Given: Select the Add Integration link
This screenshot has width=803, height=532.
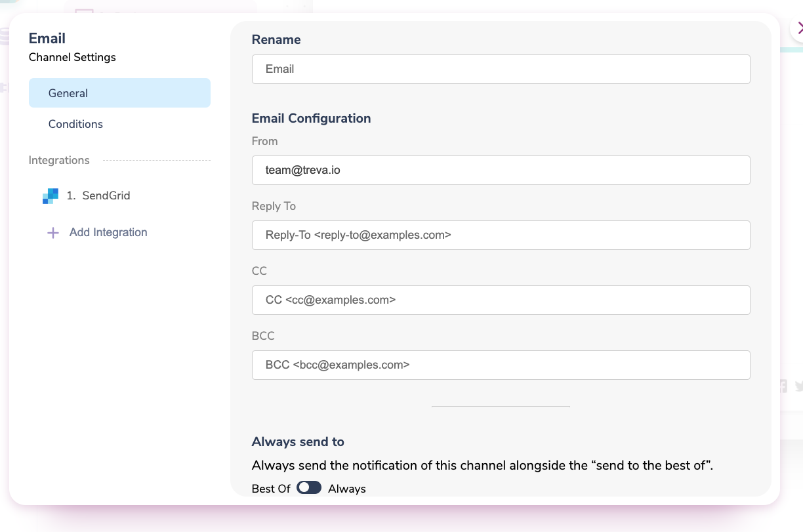Looking at the screenshot, I should tap(108, 232).
